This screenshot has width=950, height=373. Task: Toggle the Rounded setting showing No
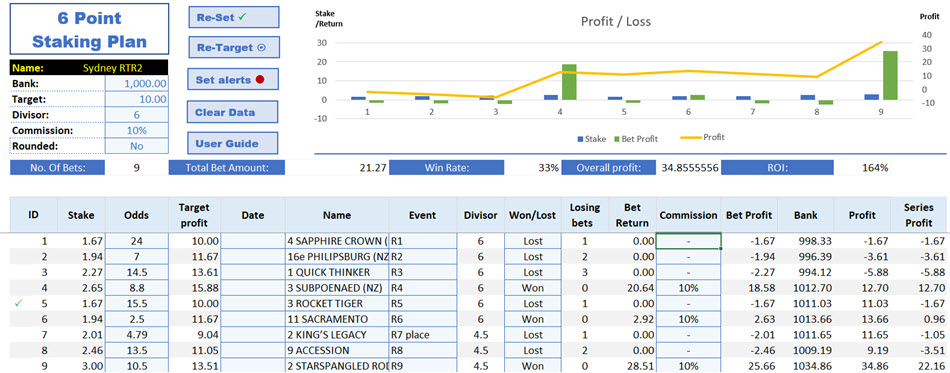point(137,146)
